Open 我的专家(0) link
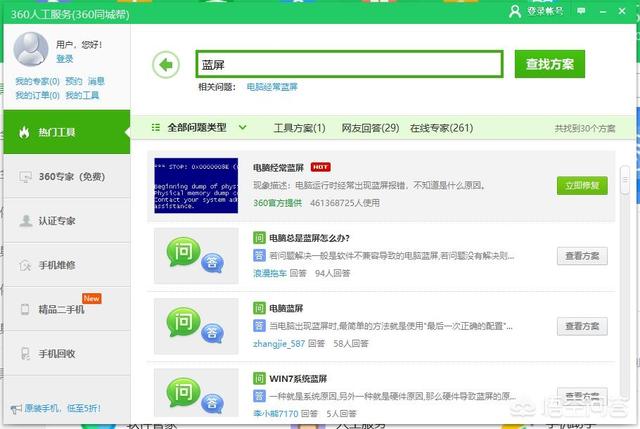 pos(38,81)
